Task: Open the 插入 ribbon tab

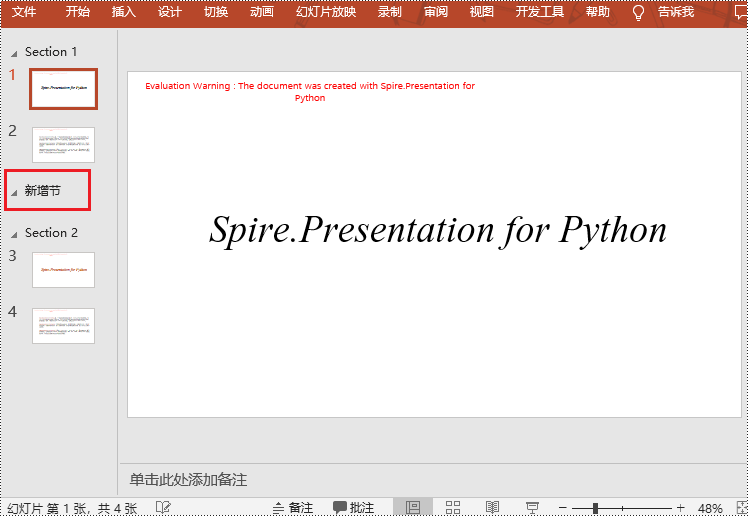Action: point(124,11)
